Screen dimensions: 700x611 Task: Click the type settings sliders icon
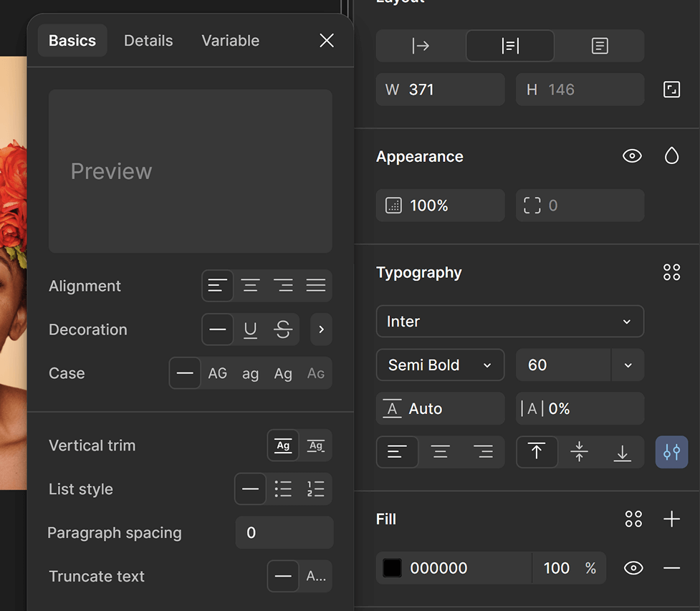671,452
